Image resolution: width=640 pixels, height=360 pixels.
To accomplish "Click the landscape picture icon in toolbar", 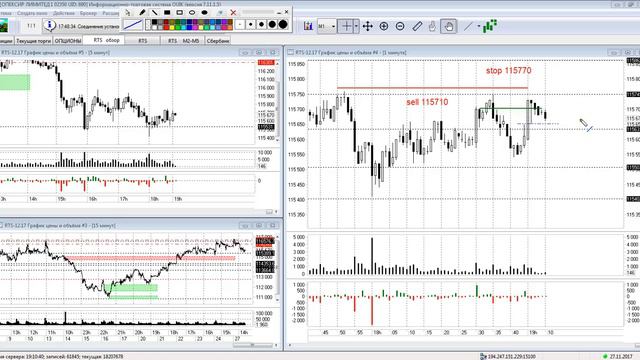I will click(x=3, y=26).
